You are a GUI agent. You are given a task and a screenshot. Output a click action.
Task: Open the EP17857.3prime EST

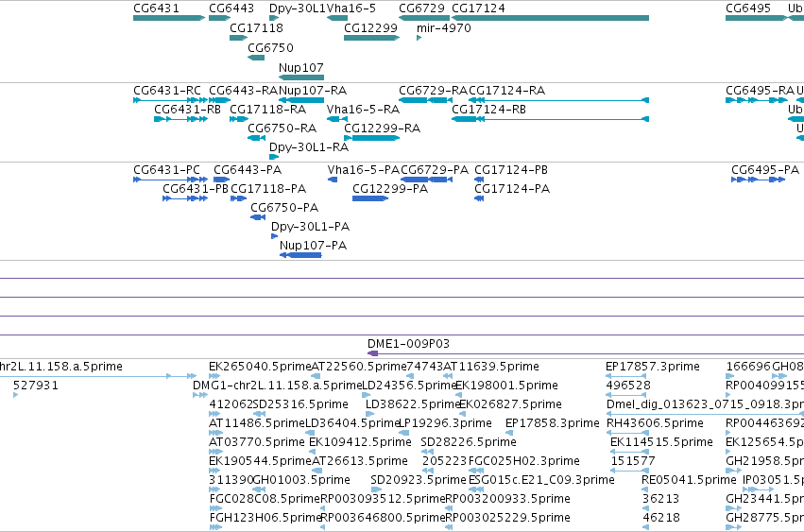click(x=625, y=376)
